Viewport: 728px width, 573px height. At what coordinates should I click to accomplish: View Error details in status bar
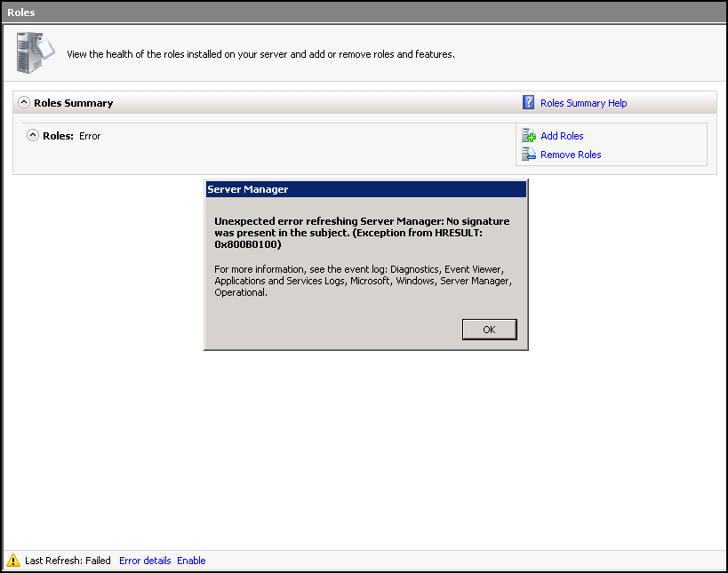(145, 561)
